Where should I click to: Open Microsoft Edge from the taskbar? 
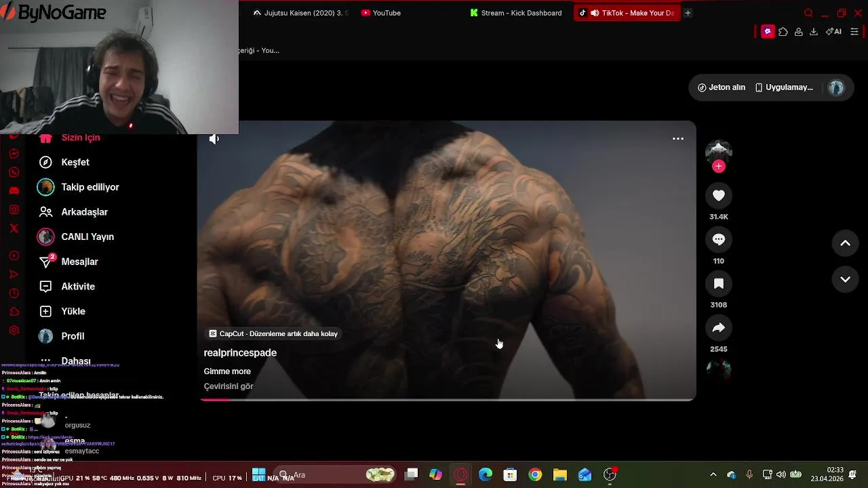tap(486, 474)
